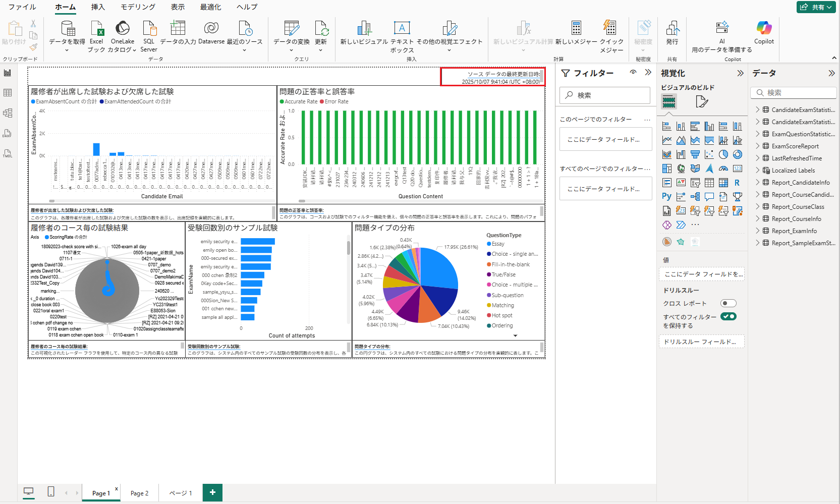The width and height of the screenshot is (840, 504).
Task: Collapse the 視覚化 pane with its chevron
Action: [740, 73]
